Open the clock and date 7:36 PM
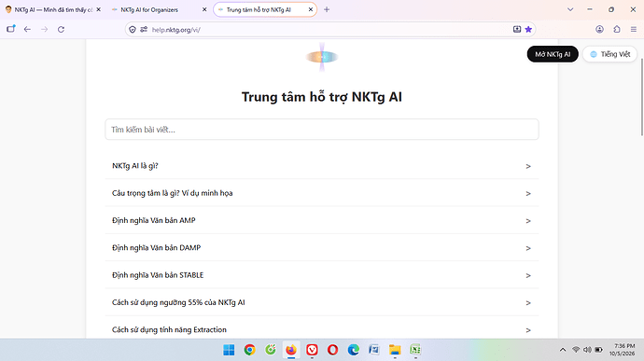 (x=623, y=350)
